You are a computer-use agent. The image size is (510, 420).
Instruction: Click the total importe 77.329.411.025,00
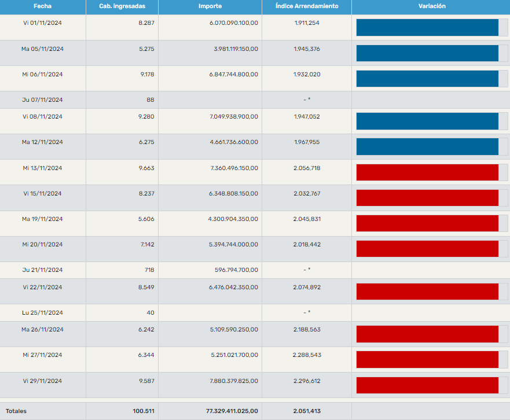(x=232, y=411)
